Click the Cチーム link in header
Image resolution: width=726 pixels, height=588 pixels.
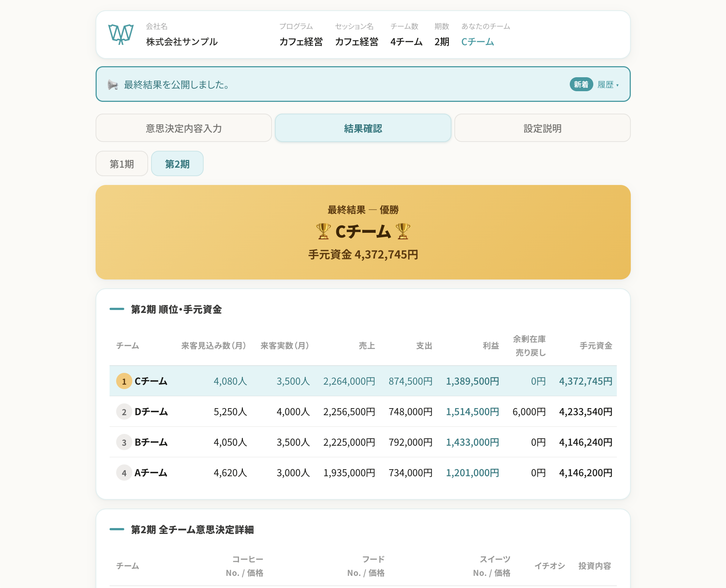[478, 42]
